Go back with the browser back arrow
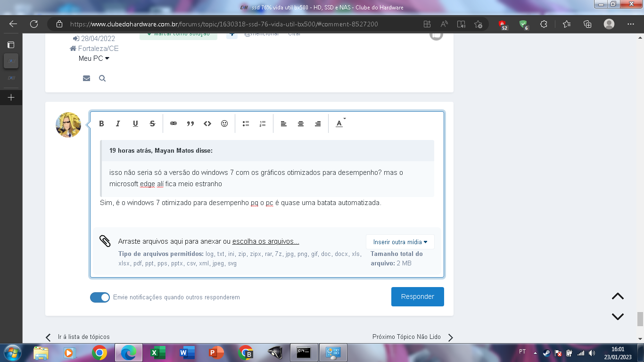 pyautogui.click(x=13, y=24)
